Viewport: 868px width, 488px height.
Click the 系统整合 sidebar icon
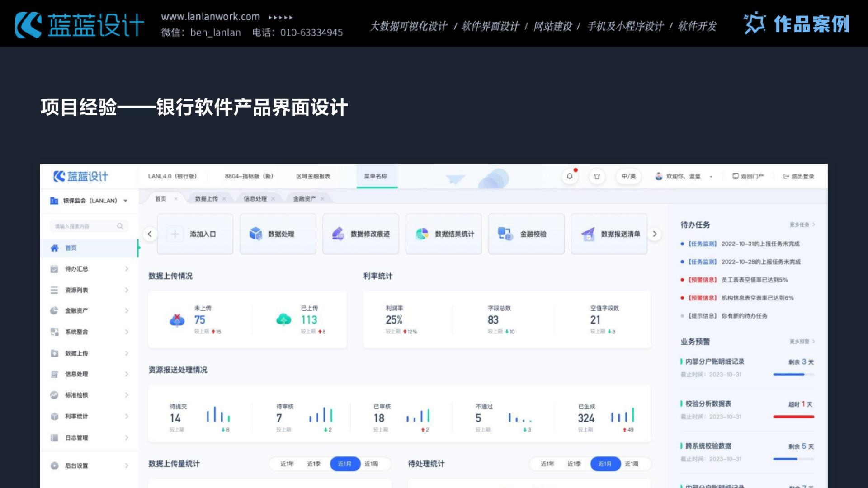point(54,332)
